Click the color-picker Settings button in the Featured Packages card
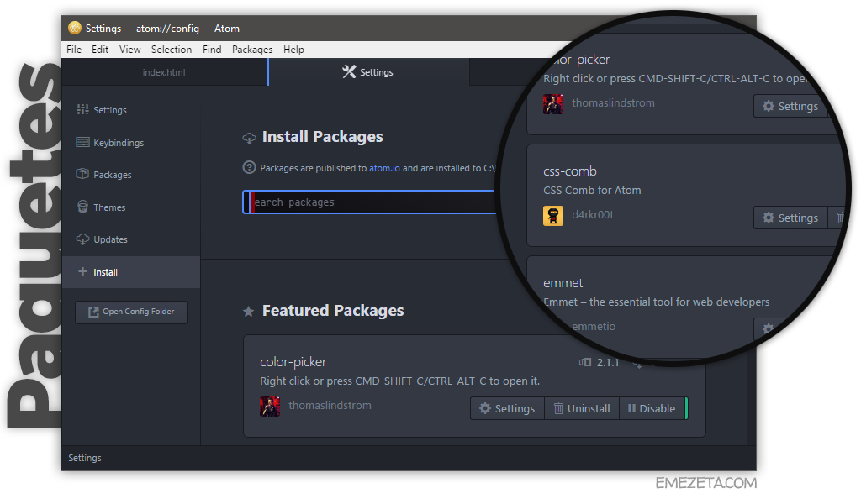Image resolution: width=861 pixels, height=504 pixels. 507,408
